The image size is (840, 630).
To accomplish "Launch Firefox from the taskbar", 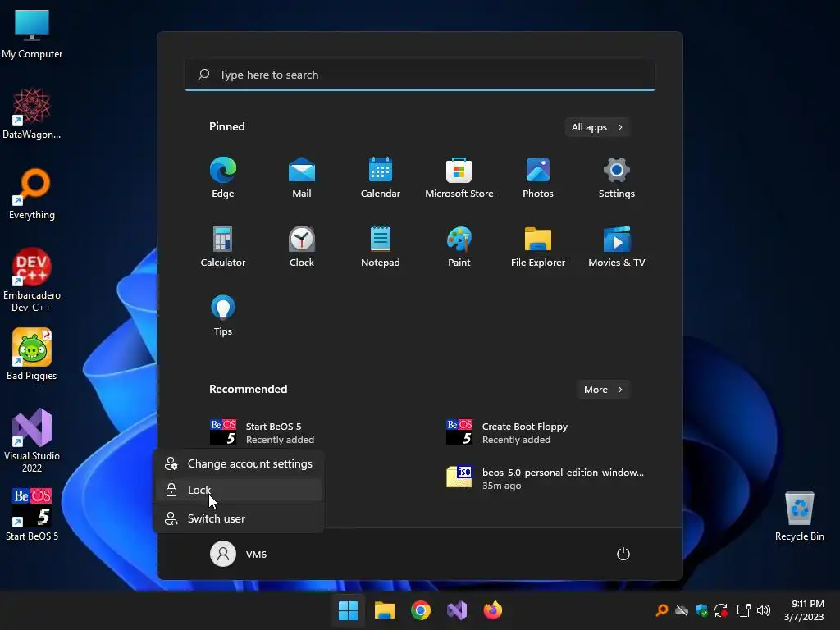I will tap(493, 610).
